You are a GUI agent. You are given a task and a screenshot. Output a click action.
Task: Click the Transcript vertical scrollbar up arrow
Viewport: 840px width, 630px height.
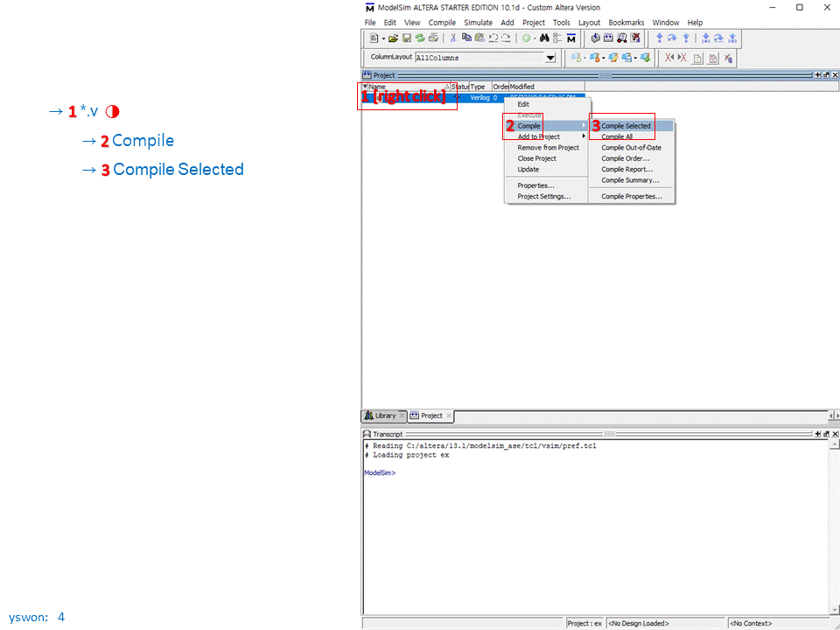[834, 444]
